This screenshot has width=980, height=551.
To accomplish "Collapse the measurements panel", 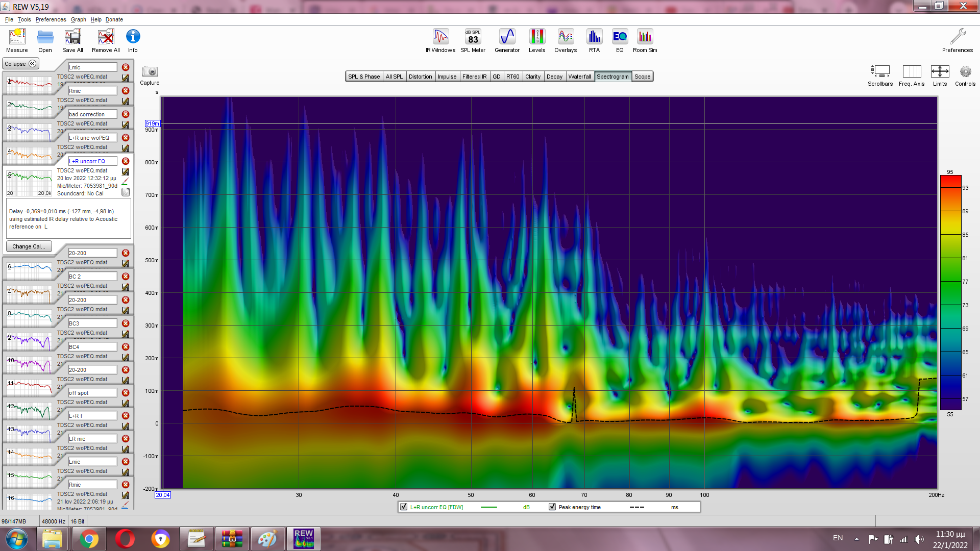I will (20, 64).
